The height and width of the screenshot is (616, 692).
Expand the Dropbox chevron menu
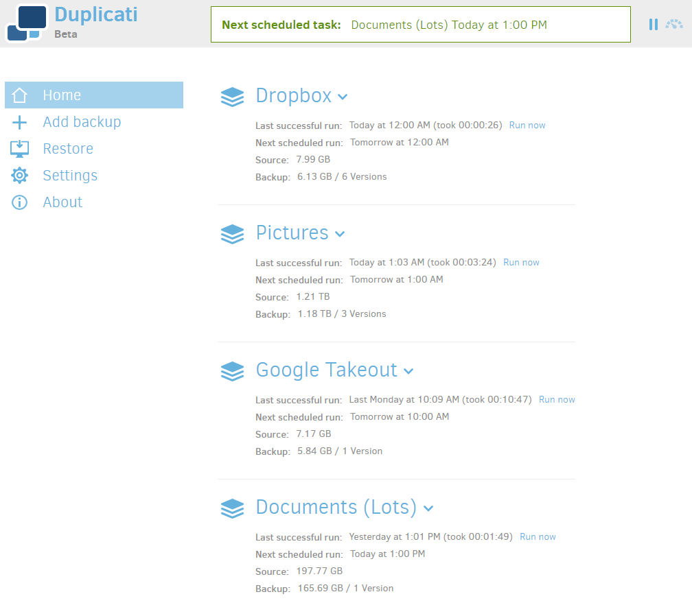click(x=343, y=97)
